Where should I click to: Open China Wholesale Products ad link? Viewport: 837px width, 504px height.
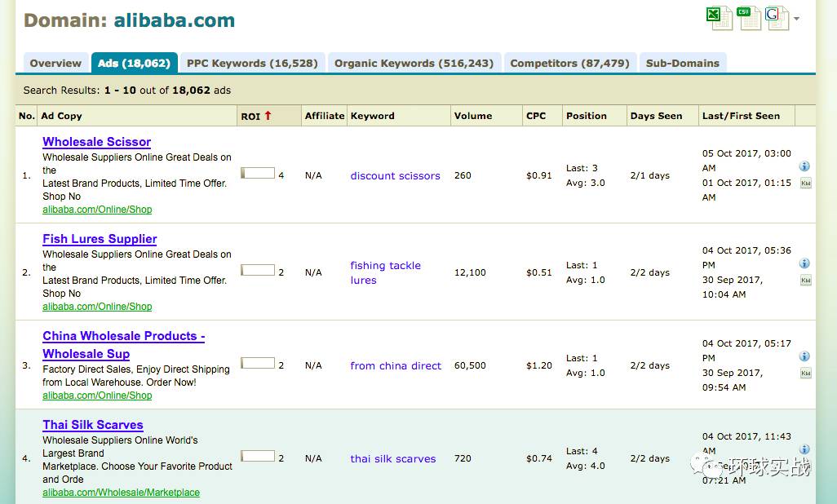[124, 345]
